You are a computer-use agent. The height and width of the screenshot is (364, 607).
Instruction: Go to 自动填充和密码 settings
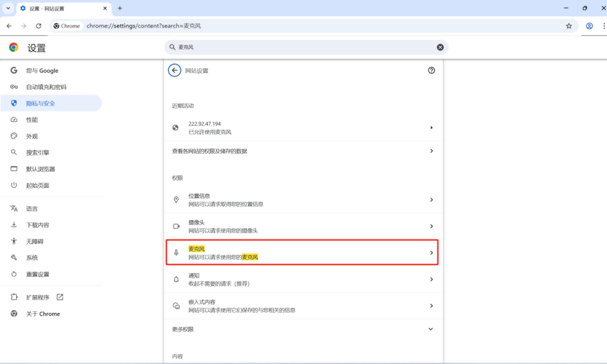tap(46, 87)
